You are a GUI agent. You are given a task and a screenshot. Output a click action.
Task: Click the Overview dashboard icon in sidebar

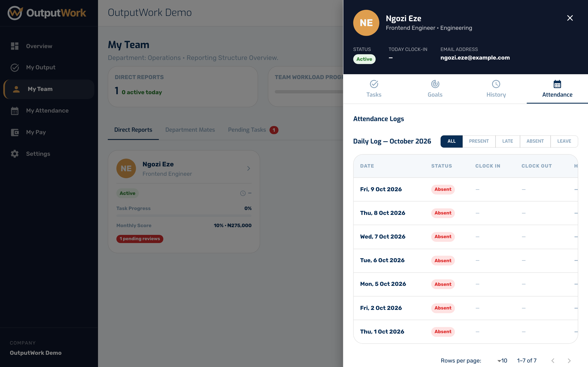pos(14,46)
